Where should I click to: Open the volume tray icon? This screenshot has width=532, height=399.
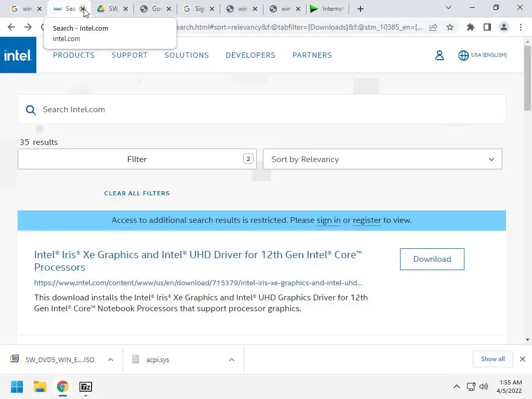[484, 387]
